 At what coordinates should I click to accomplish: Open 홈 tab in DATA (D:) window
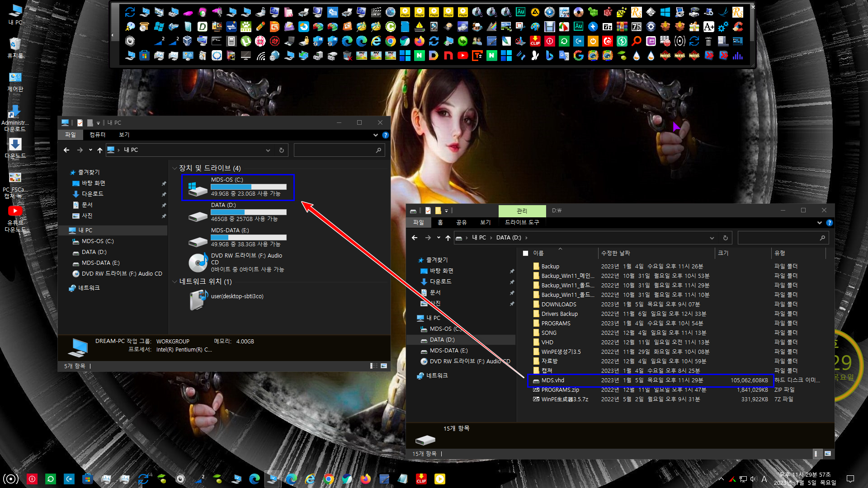(x=440, y=222)
